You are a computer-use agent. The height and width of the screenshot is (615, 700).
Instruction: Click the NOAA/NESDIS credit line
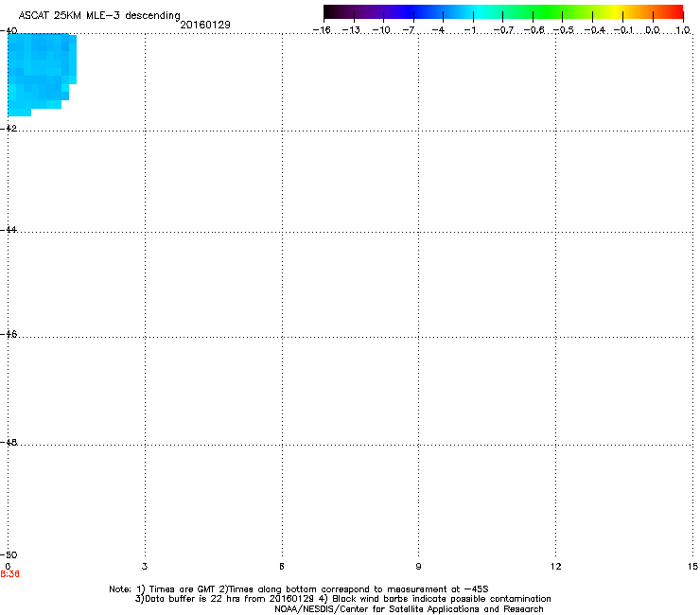click(x=409, y=609)
